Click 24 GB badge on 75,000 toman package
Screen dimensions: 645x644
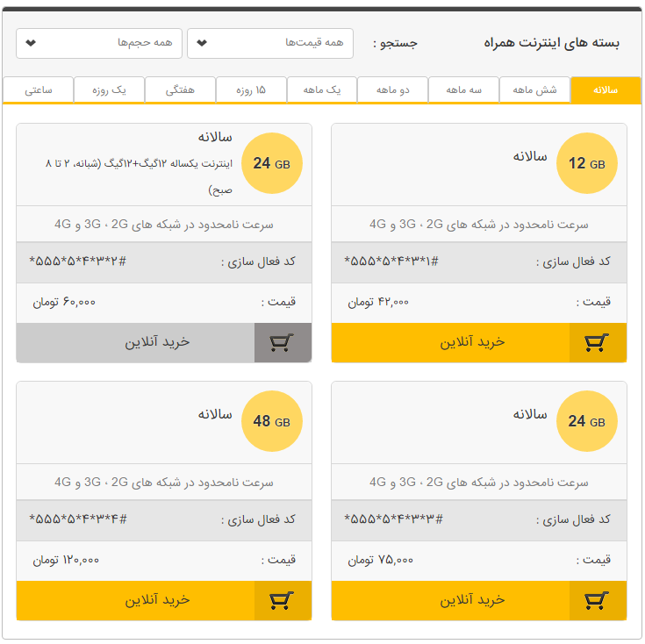tap(586, 421)
